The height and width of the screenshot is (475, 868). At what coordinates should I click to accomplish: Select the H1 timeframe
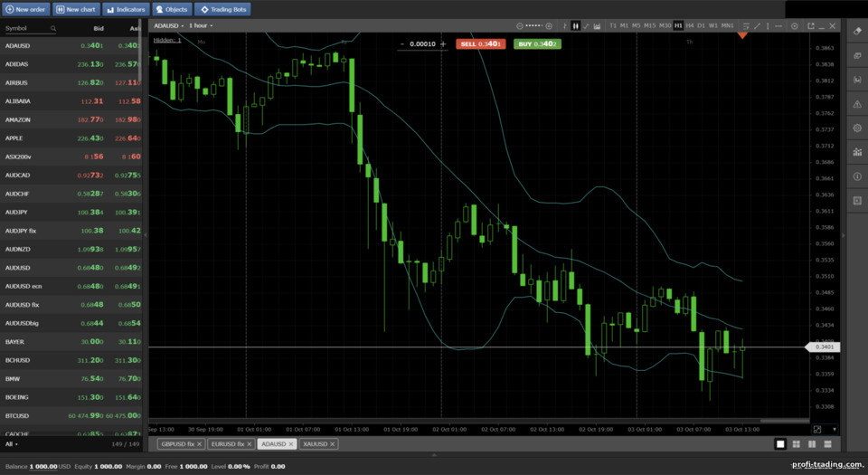tap(678, 26)
